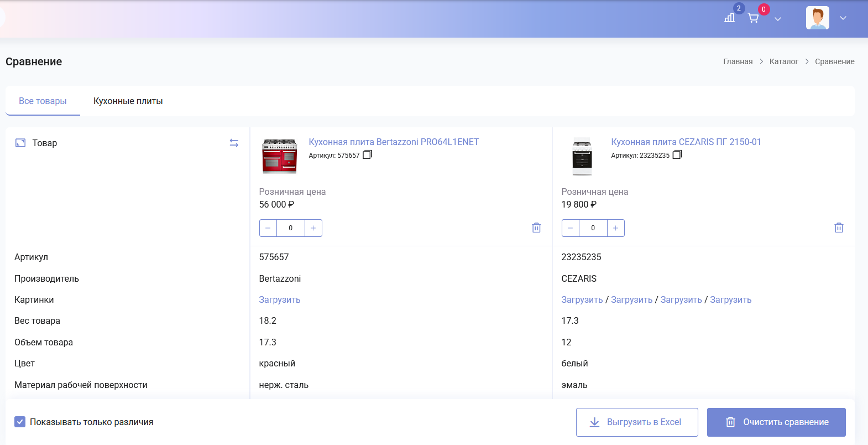Click the second Загрузить link for CEZARIS
This screenshot has width=868, height=445.
(x=632, y=299)
